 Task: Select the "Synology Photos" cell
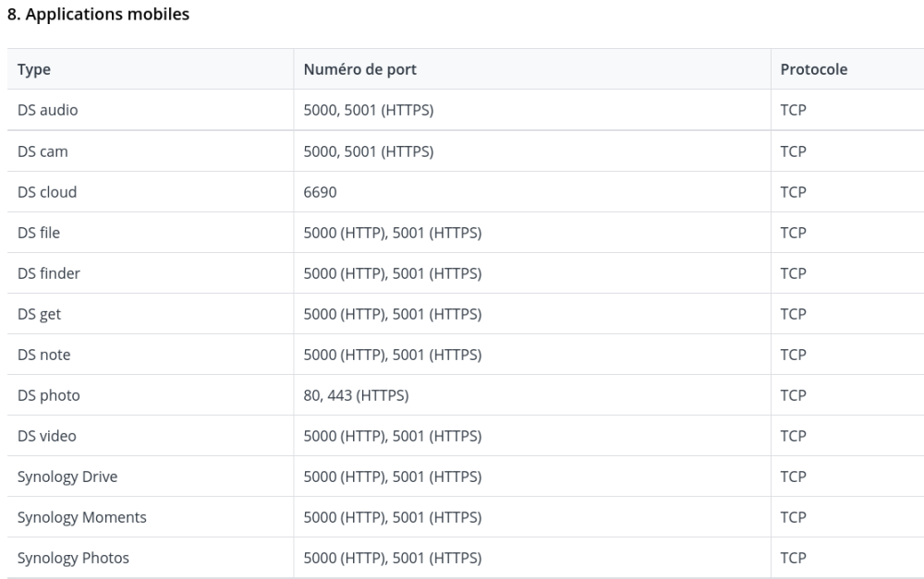click(73, 558)
